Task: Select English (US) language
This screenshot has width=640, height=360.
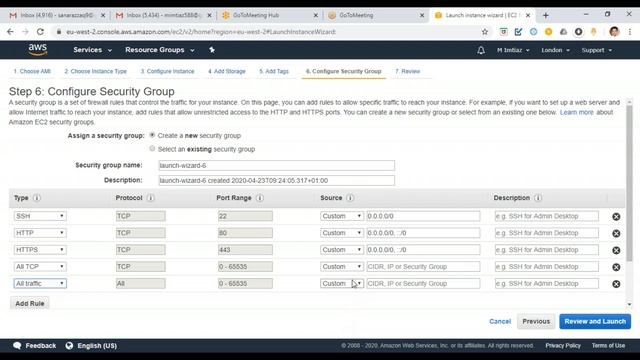Action: click(x=97, y=346)
